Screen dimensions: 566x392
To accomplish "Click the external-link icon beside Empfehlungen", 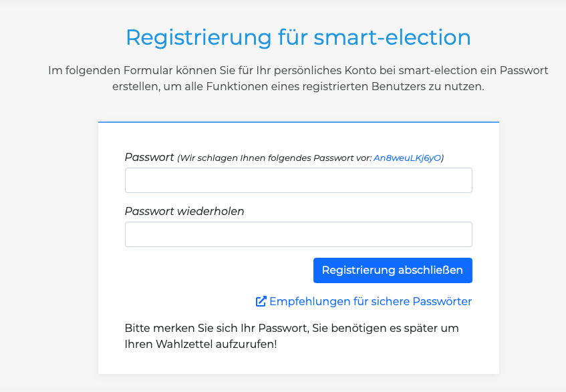I will 261,302.
